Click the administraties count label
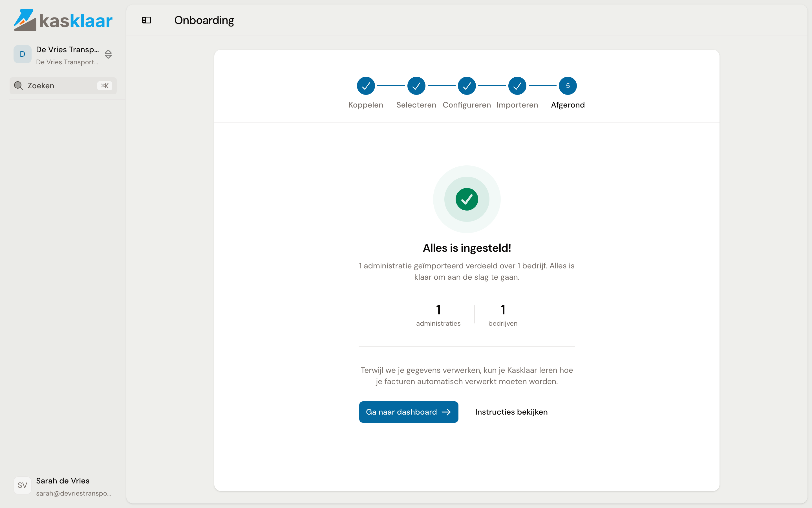Viewport: 812px width, 508px height. [x=438, y=323]
